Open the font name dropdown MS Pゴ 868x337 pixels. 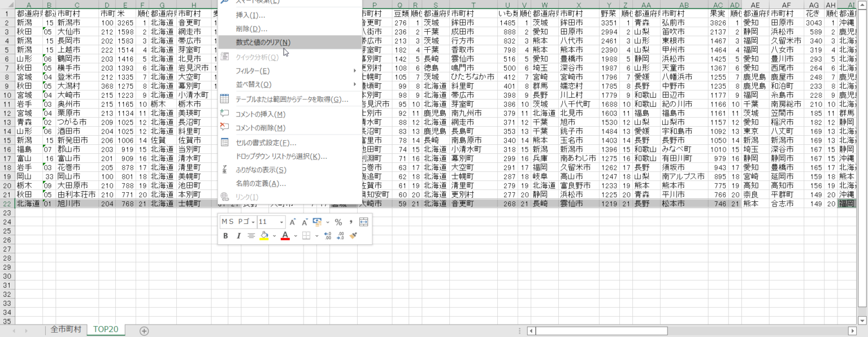tap(253, 222)
